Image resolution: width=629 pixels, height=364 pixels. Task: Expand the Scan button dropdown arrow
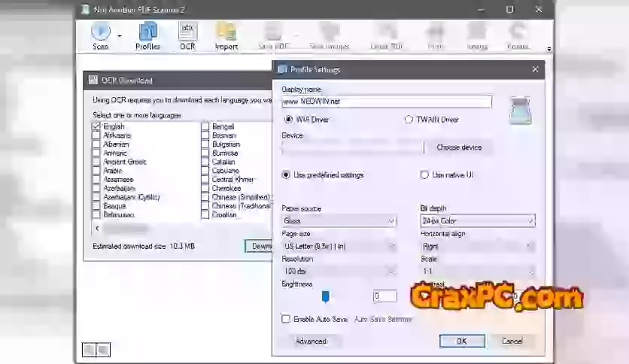click(119, 35)
